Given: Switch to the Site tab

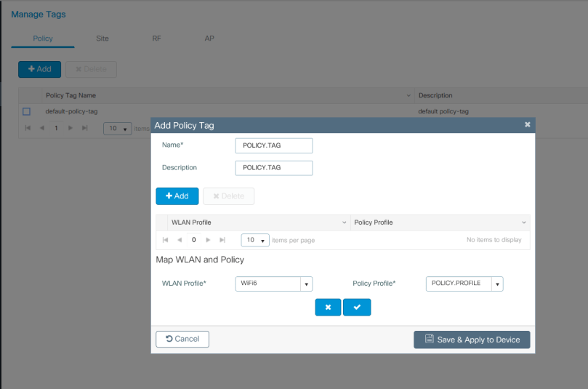Looking at the screenshot, I should [102, 39].
